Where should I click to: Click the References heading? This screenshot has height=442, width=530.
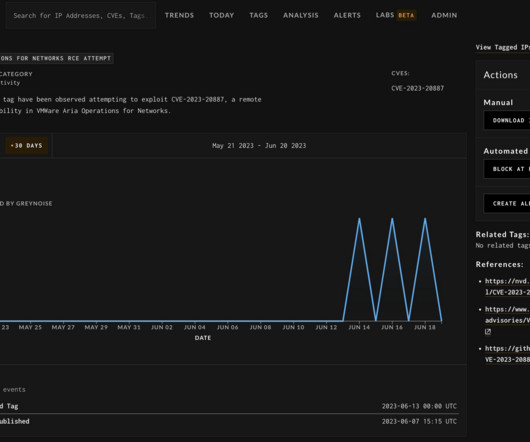click(500, 264)
